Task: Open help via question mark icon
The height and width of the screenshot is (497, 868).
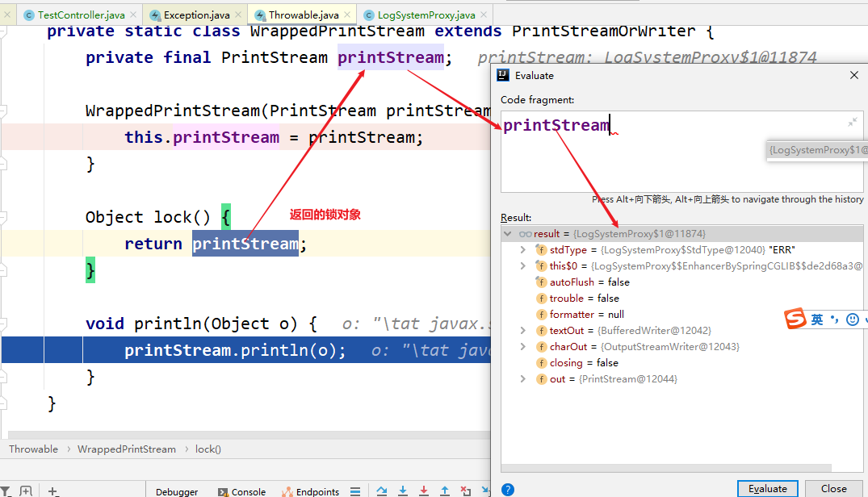Action: tap(508, 490)
